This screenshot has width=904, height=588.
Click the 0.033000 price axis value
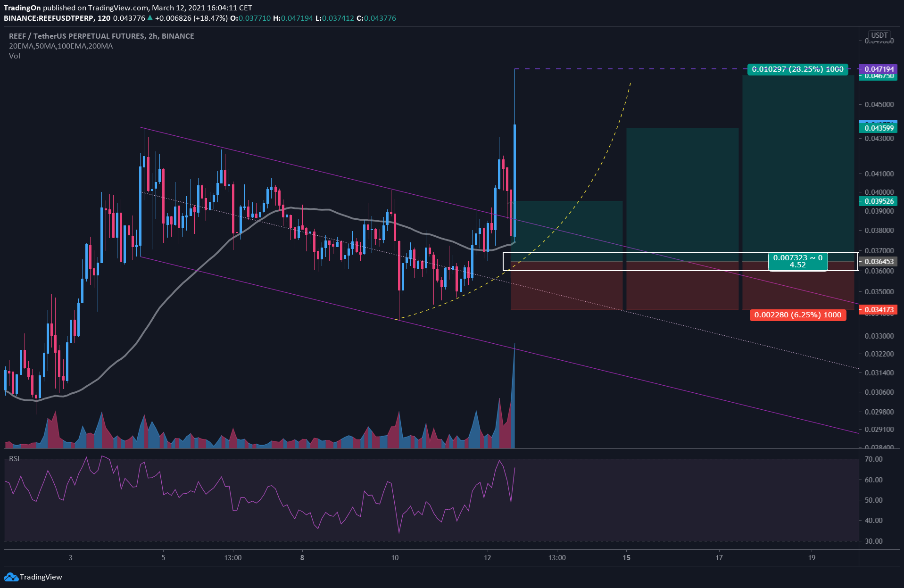tap(879, 336)
